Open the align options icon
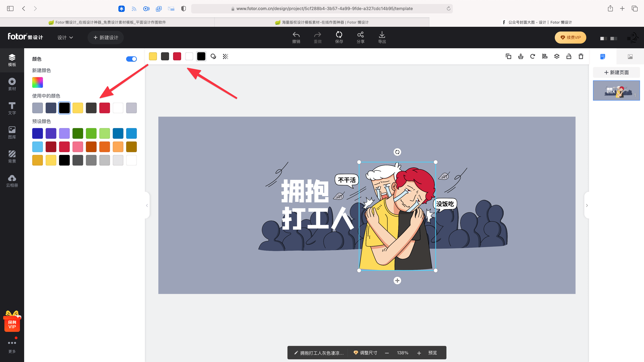Image resolution: width=644 pixels, height=362 pixels. (x=545, y=56)
